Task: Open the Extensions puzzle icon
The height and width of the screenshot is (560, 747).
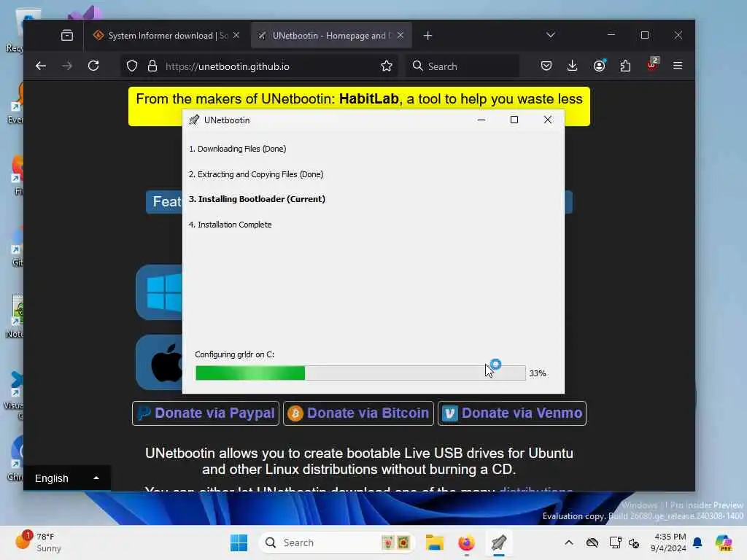Action: [x=625, y=66]
